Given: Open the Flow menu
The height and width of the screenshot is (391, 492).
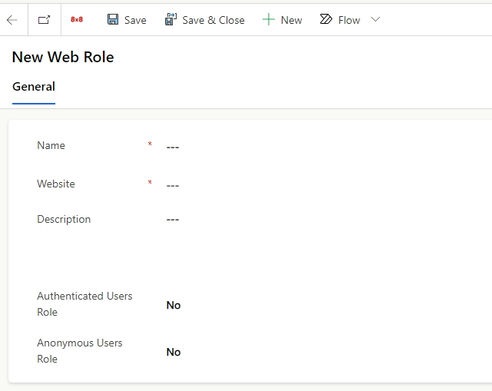Looking at the screenshot, I should [340, 20].
